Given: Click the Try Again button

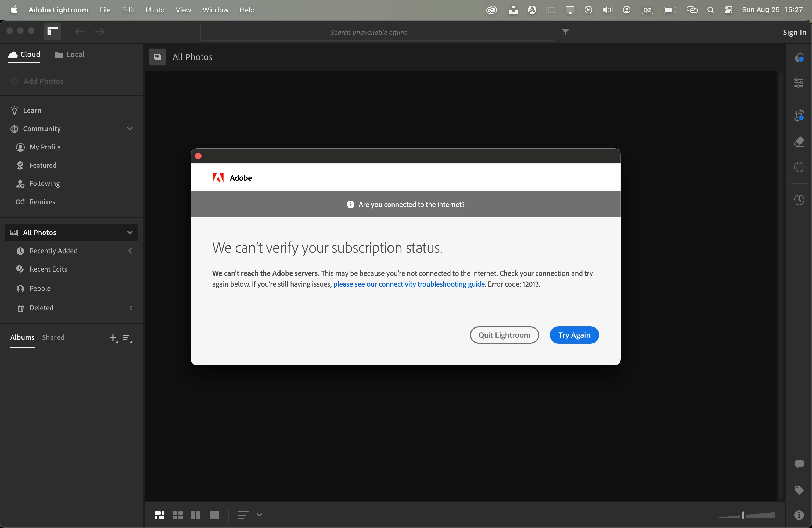Looking at the screenshot, I should (x=574, y=335).
